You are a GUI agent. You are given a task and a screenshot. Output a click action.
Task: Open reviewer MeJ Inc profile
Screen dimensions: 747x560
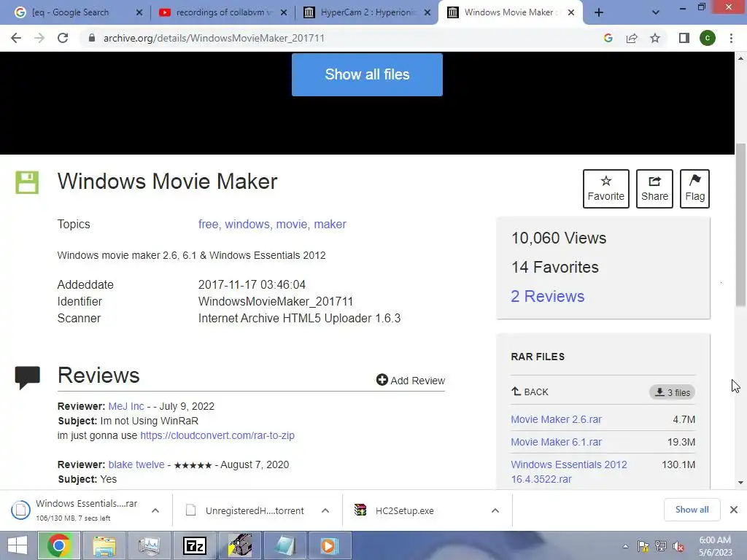(126, 406)
